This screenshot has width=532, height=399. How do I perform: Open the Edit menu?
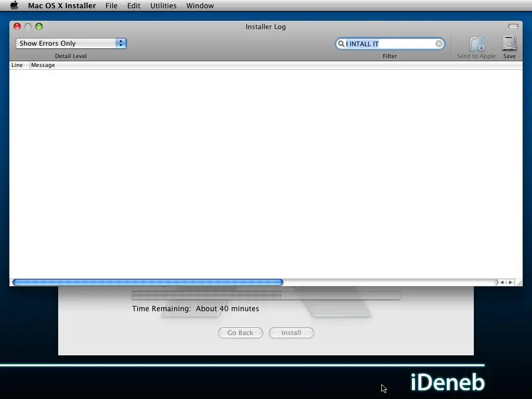[x=134, y=6]
